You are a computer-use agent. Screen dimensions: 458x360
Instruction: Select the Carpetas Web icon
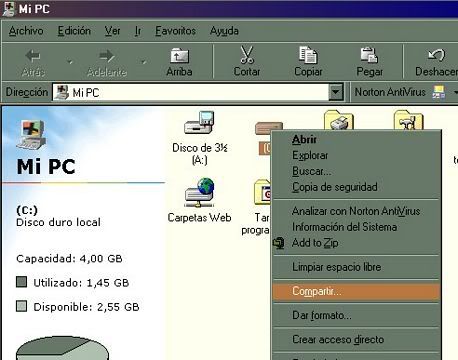(199, 200)
